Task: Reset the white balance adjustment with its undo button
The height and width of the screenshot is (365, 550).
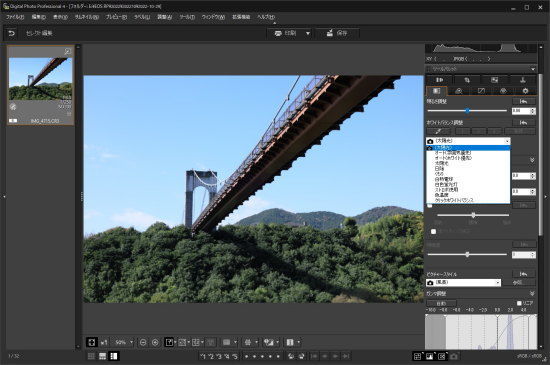Action: click(x=524, y=123)
